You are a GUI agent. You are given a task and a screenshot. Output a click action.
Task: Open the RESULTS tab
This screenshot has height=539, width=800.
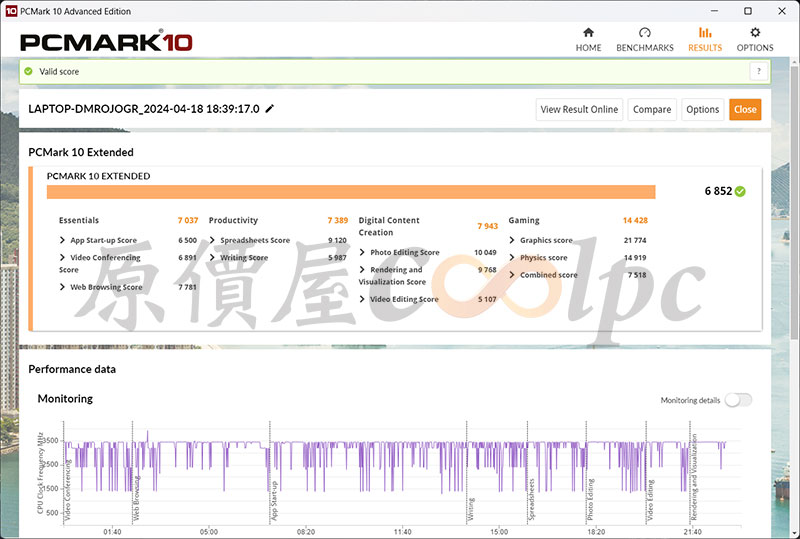pyautogui.click(x=705, y=40)
